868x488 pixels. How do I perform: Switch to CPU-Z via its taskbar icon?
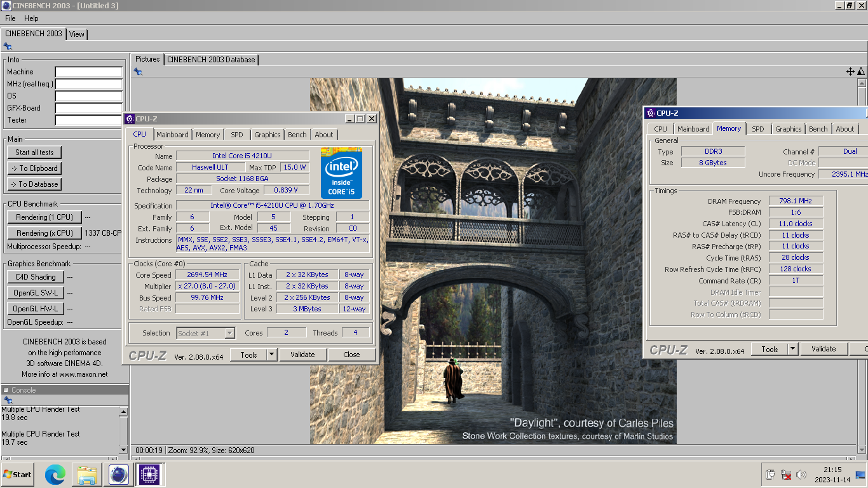click(149, 474)
